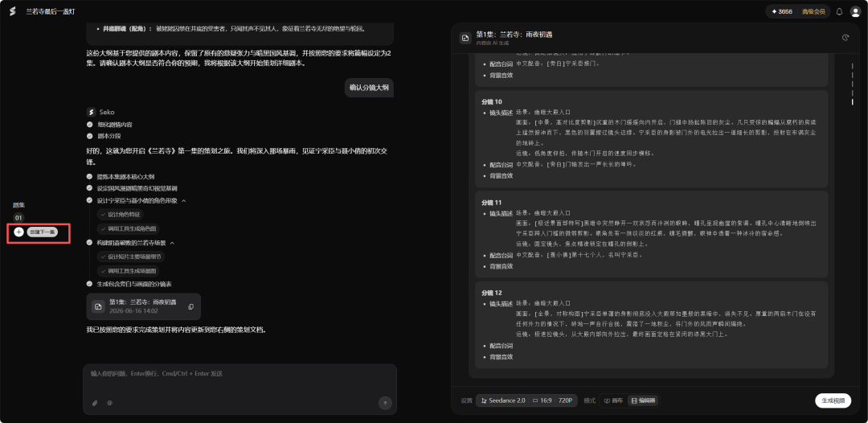This screenshot has height=423, width=868.
Task: Click check icon beside 提炼本集剧本核心大纲
Action: click(90, 177)
